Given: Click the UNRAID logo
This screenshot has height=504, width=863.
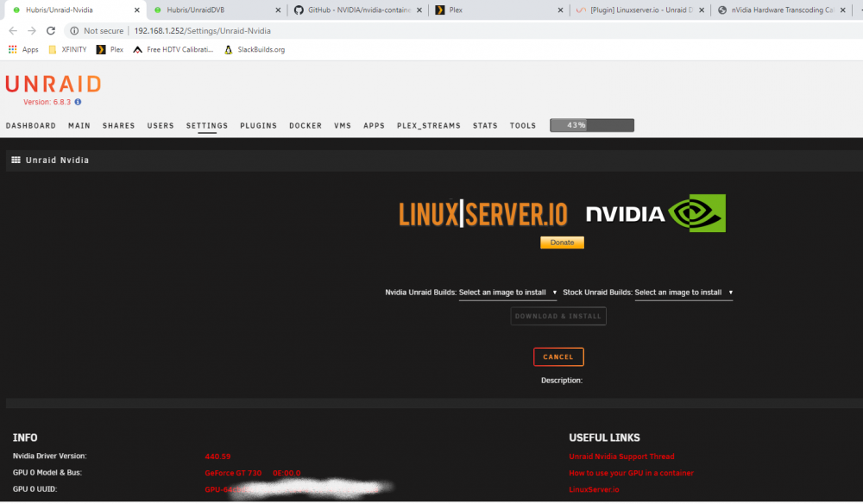Looking at the screenshot, I should (54, 84).
